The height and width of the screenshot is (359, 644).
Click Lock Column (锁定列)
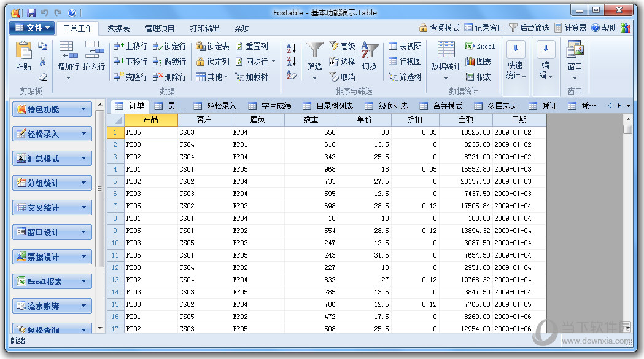coord(212,61)
